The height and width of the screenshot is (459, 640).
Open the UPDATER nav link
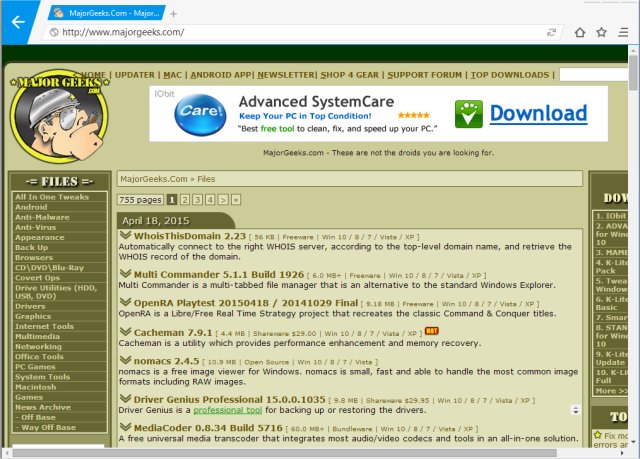(135, 75)
